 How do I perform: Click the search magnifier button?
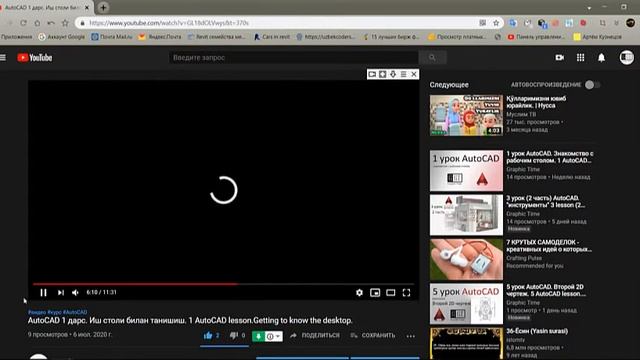432,58
